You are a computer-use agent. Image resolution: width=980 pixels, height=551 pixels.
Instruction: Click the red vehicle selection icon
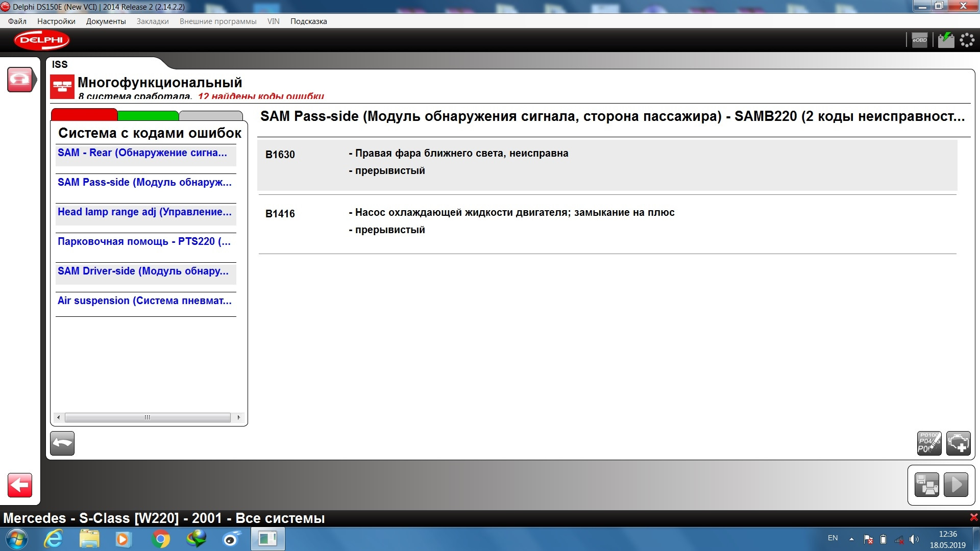(x=20, y=80)
